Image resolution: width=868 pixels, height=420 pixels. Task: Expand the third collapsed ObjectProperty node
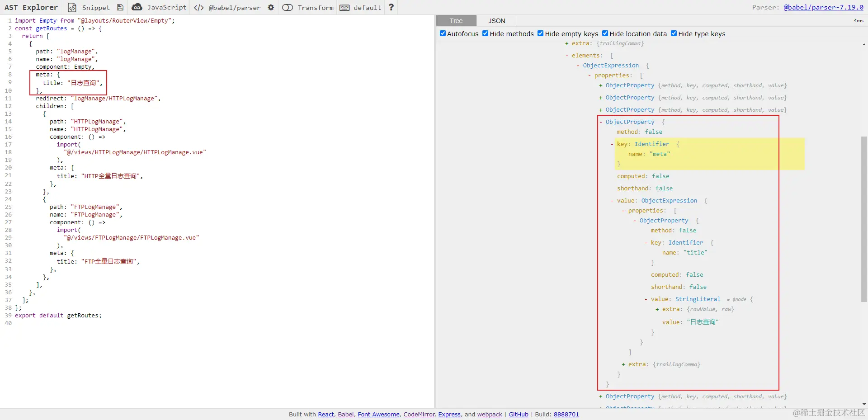pyautogui.click(x=601, y=110)
